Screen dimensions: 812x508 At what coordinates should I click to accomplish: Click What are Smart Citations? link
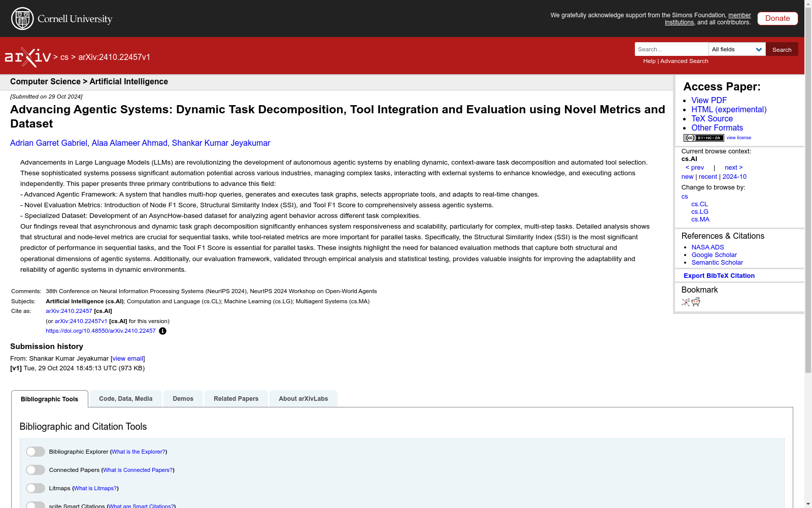(142, 506)
